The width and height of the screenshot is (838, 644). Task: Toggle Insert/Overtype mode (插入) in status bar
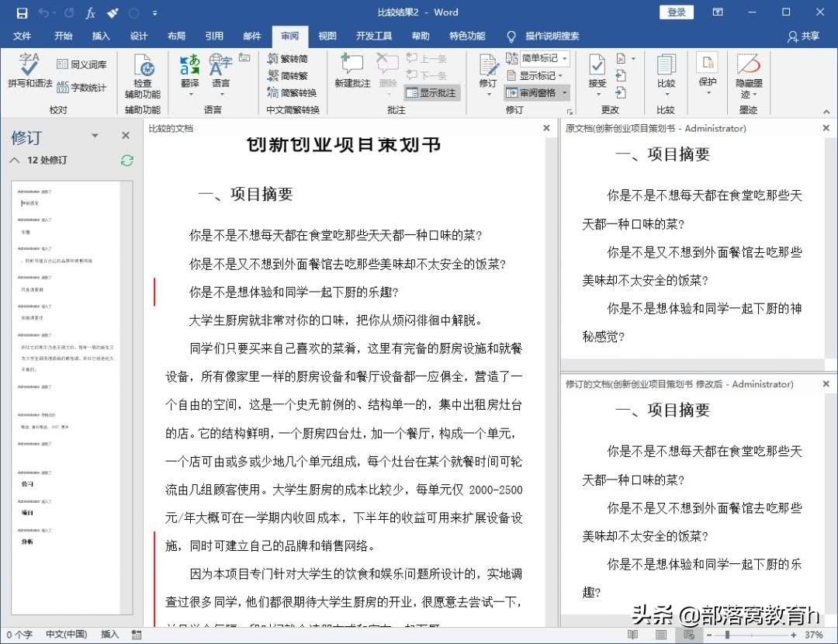point(109,635)
